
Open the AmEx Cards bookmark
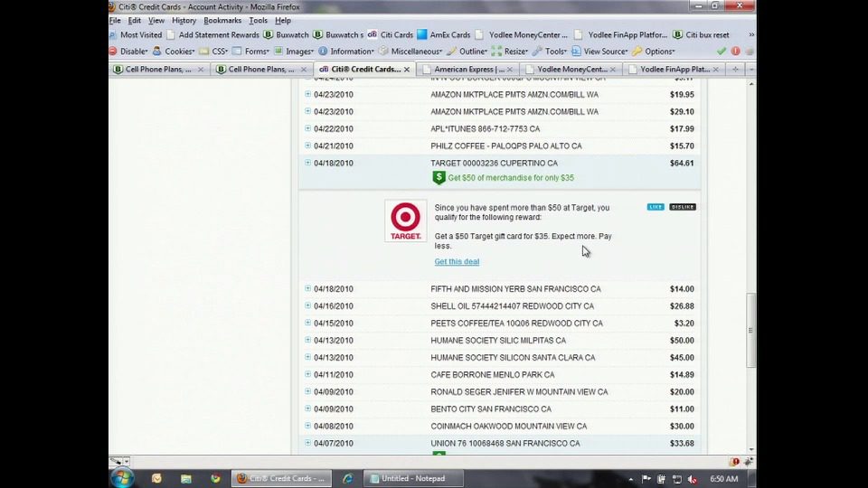(x=444, y=34)
